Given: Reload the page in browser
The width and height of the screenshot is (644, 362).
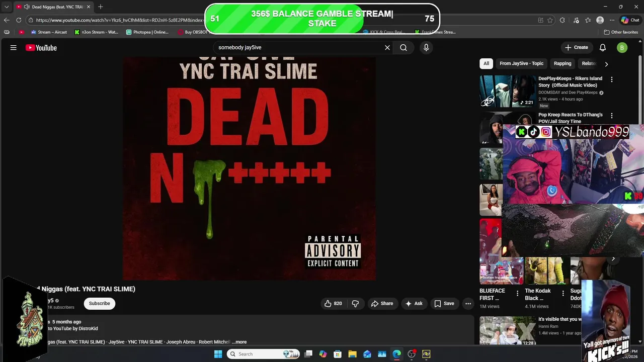Looking at the screenshot, I should tap(19, 20).
